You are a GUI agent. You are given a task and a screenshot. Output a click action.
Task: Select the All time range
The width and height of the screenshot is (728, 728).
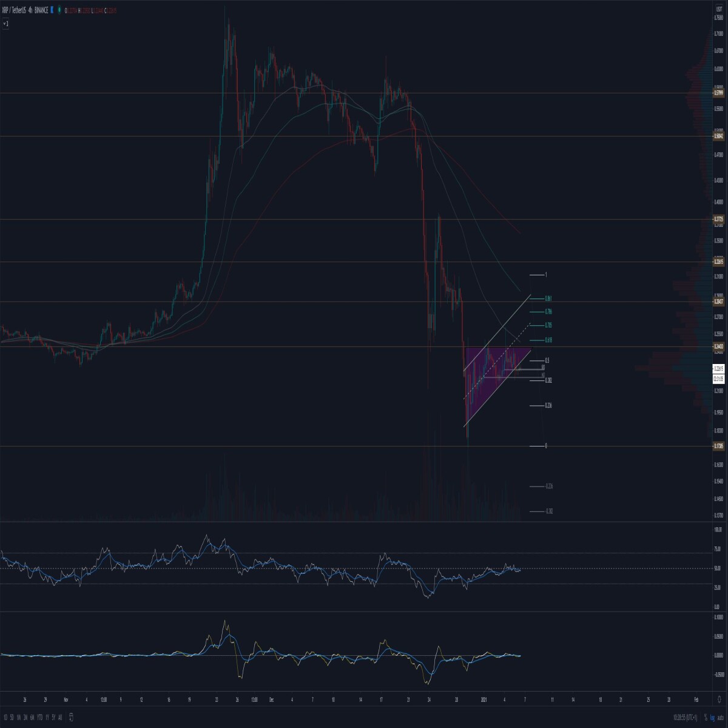[x=60, y=718]
